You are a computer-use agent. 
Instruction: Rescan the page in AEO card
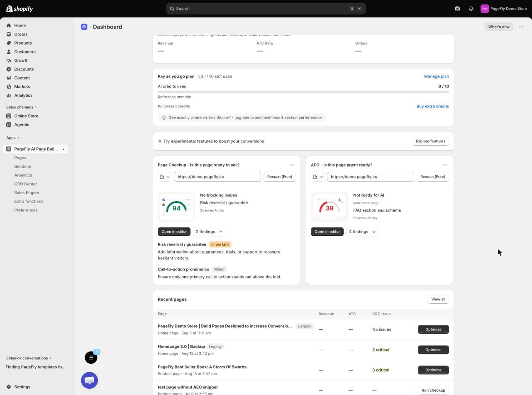coord(433,177)
